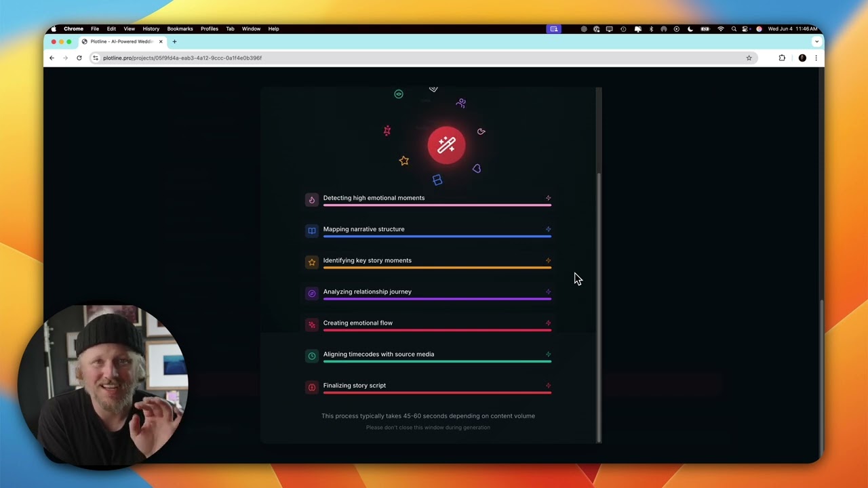Click the blue Mapping narrative structure progress bar
The height and width of the screenshot is (488, 868).
437,236
